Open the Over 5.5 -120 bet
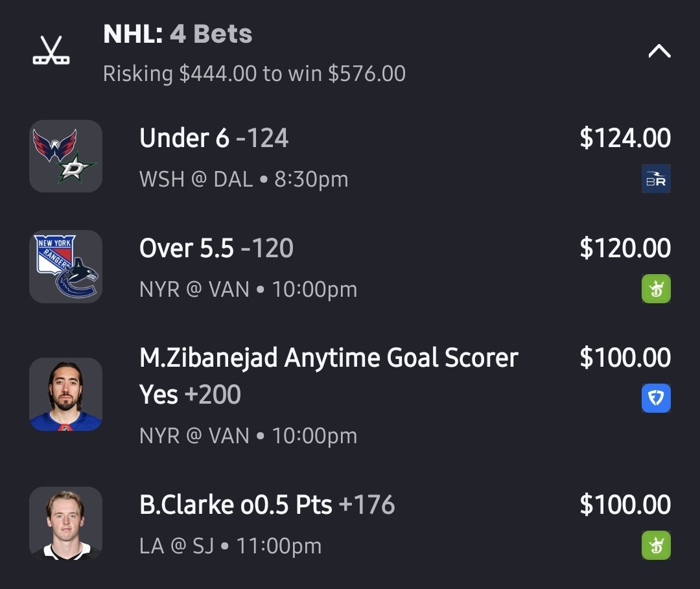The width and height of the screenshot is (700, 589). pos(216,248)
